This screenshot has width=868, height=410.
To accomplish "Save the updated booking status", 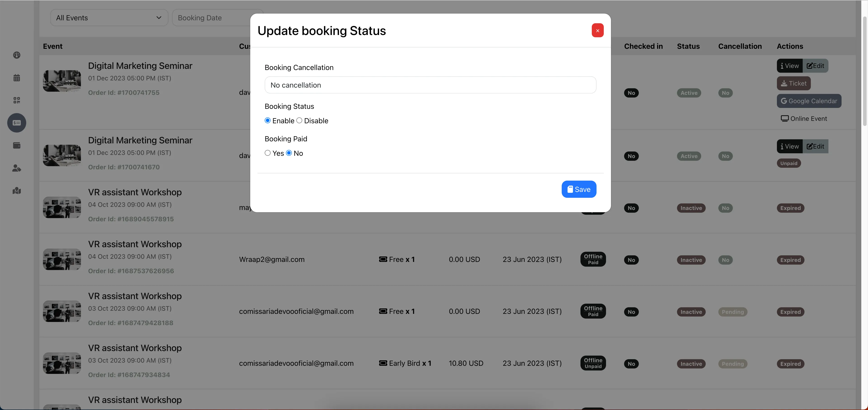I will (579, 189).
